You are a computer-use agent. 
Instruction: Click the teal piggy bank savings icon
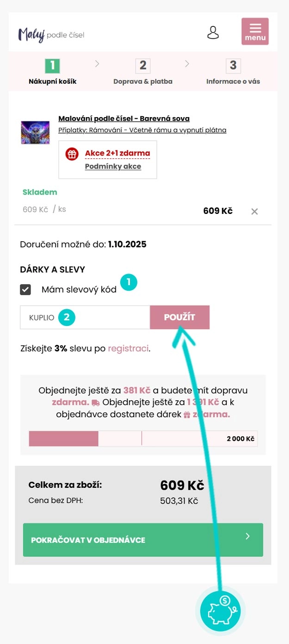tap(221, 610)
